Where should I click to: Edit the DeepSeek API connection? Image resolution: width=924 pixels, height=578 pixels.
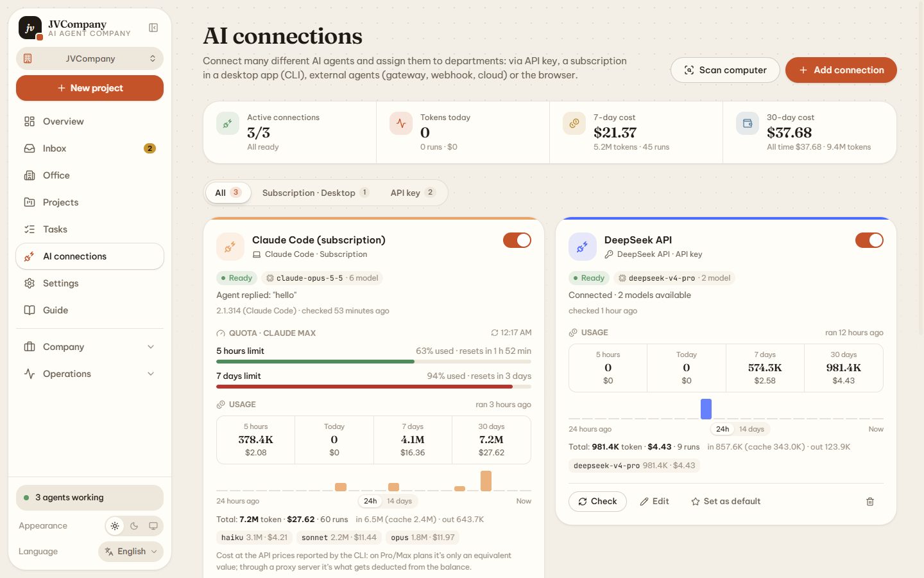point(654,502)
